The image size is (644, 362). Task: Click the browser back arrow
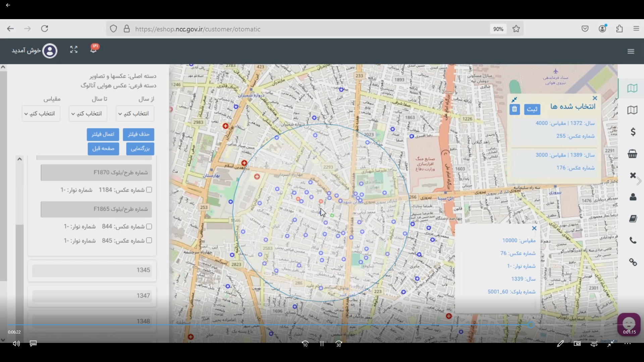[10, 29]
